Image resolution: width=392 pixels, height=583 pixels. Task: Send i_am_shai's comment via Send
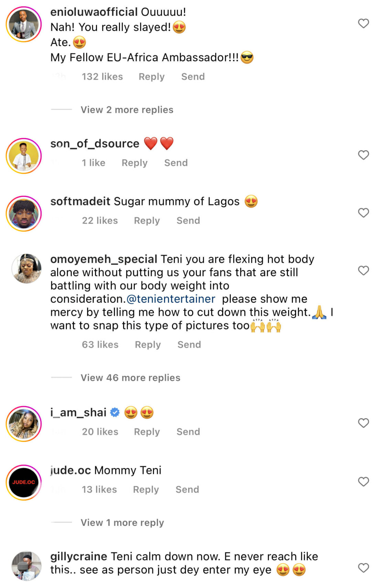[x=188, y=432]
